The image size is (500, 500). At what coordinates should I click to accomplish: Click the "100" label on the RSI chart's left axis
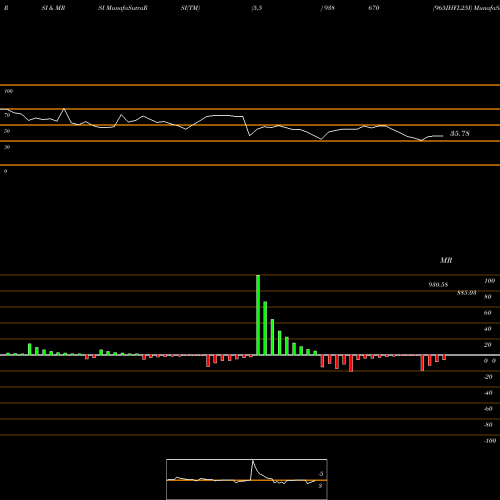(8, 91)
